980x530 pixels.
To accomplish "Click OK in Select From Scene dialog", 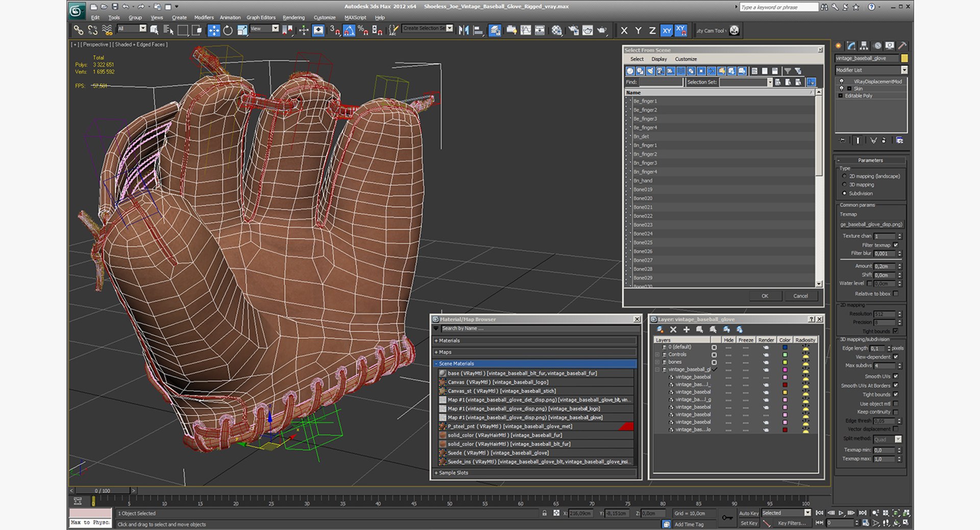I will point(765,296).
